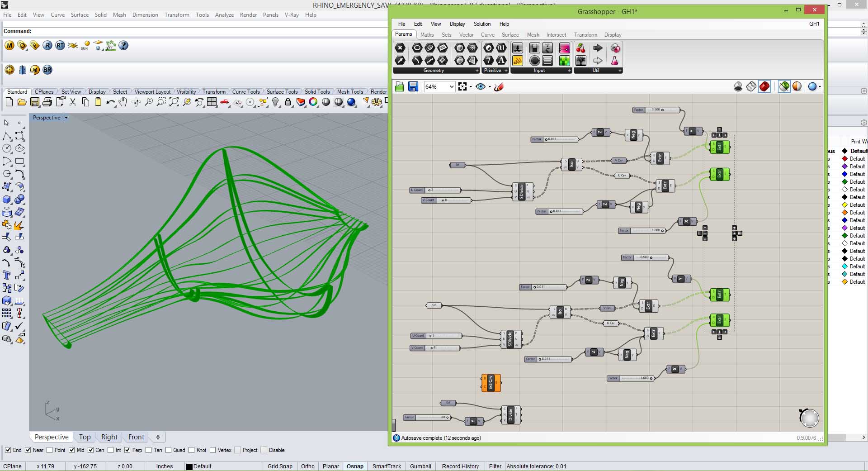The width and height of the screenshot is (868, 471).
Task: Open the sketch markup tool in Grasshopper
Action: 499,86
